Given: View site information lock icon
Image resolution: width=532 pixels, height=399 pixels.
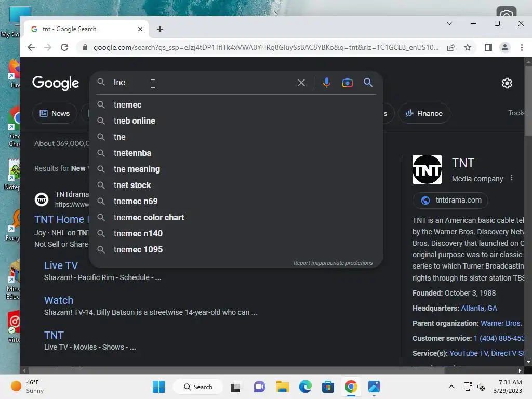Looking at the screenshot, I should pos(85,47).
